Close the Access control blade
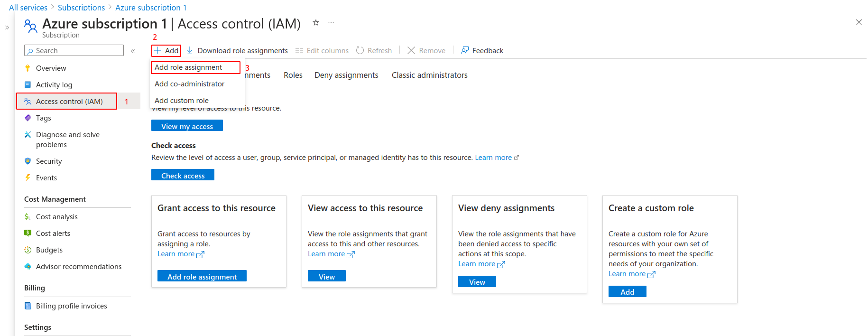 (x=859, y=22)
